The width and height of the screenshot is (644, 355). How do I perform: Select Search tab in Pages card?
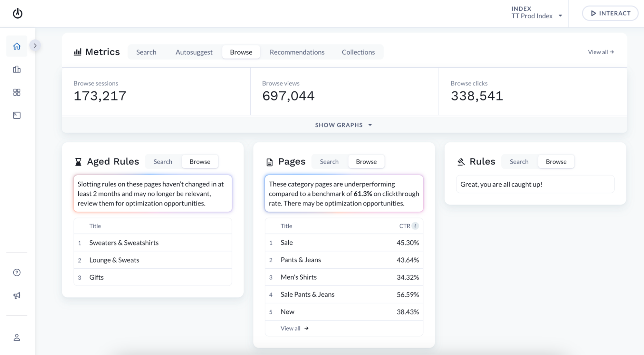click(x=329, y=162)
